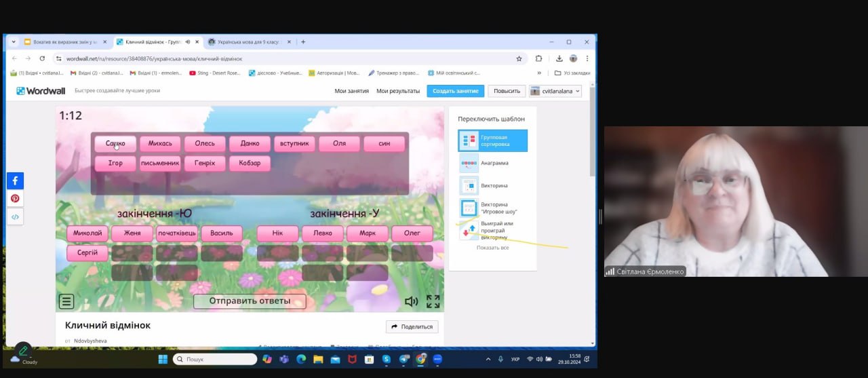Open Chrome extensions puzzle icon
This screenshot has width=868, height=378.
pos(538,58)
